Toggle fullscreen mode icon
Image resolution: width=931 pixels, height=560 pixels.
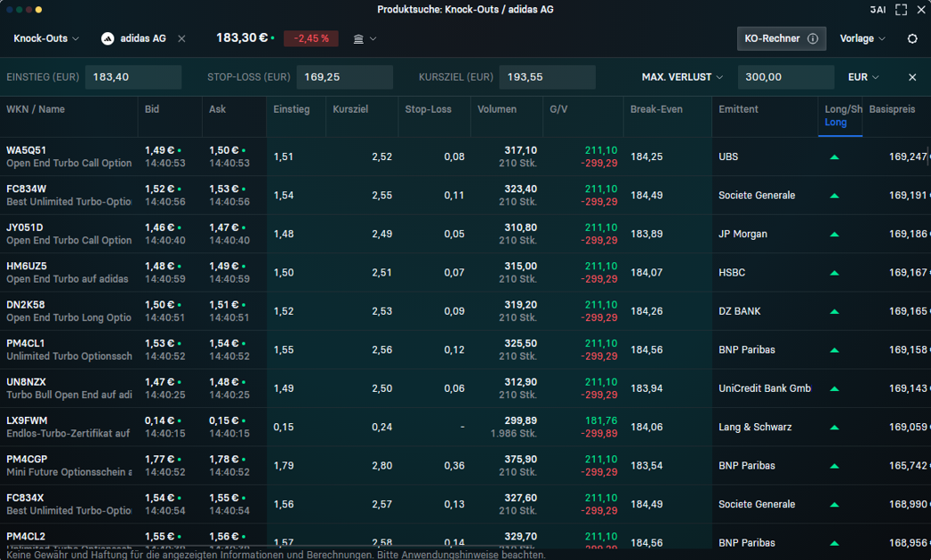pos(902,10)
